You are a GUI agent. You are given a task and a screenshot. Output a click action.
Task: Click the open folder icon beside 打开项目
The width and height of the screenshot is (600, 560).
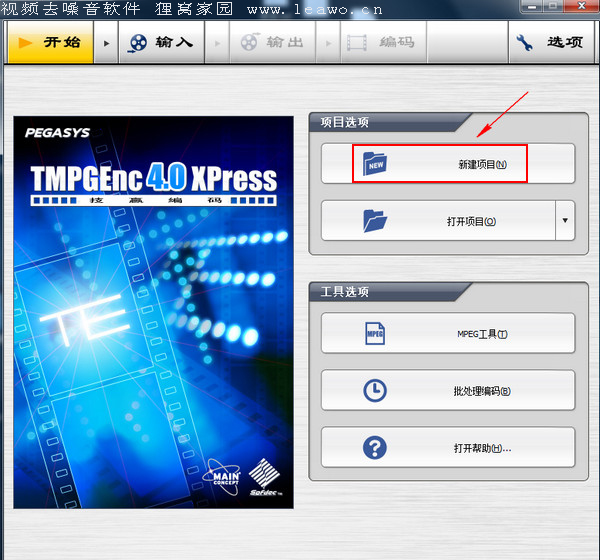coord(375,221)
